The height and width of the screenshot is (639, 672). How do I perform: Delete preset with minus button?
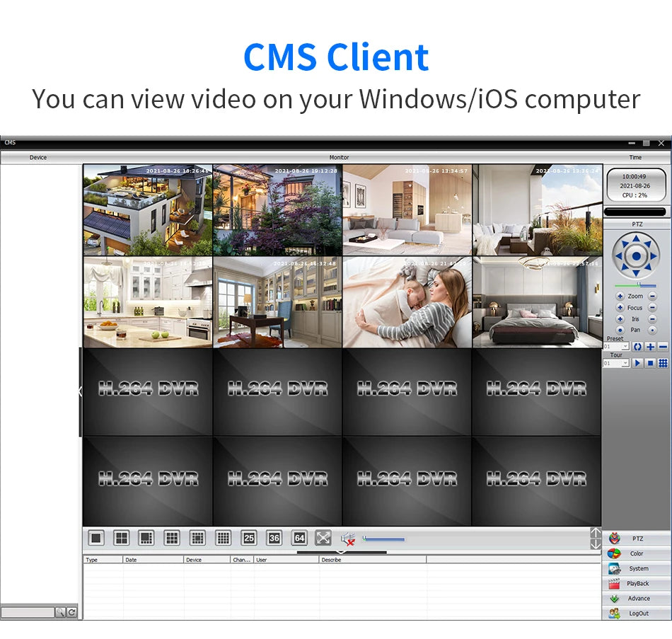coord(663,347)
